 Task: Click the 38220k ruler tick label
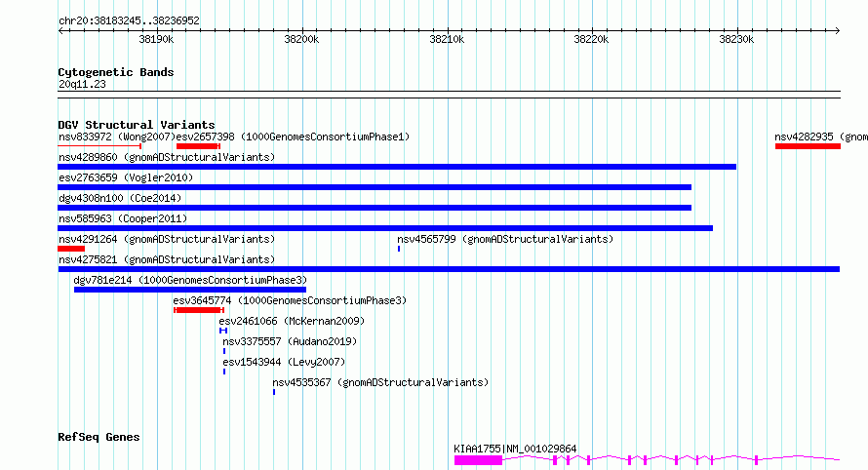591,39
